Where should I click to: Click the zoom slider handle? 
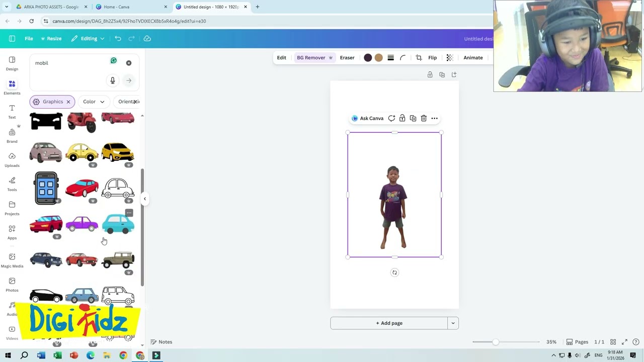(x=496, y=342)
